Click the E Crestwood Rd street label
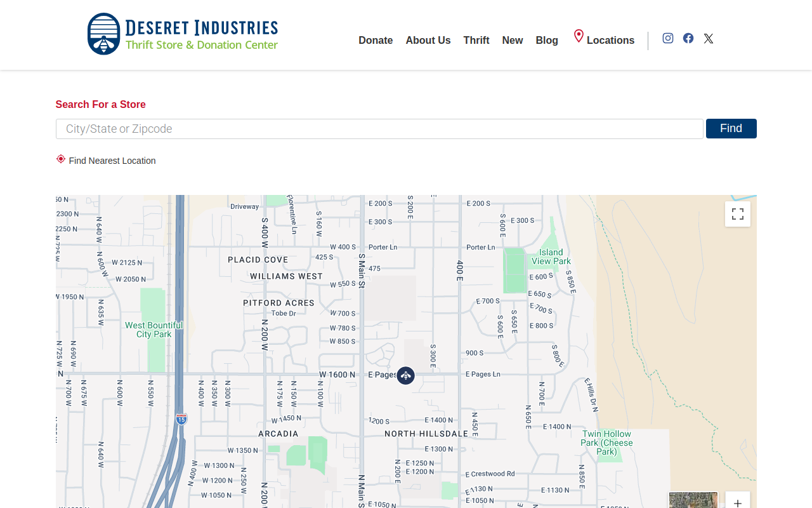The width and height of the screenshot is (812, 508). [490, 474]
